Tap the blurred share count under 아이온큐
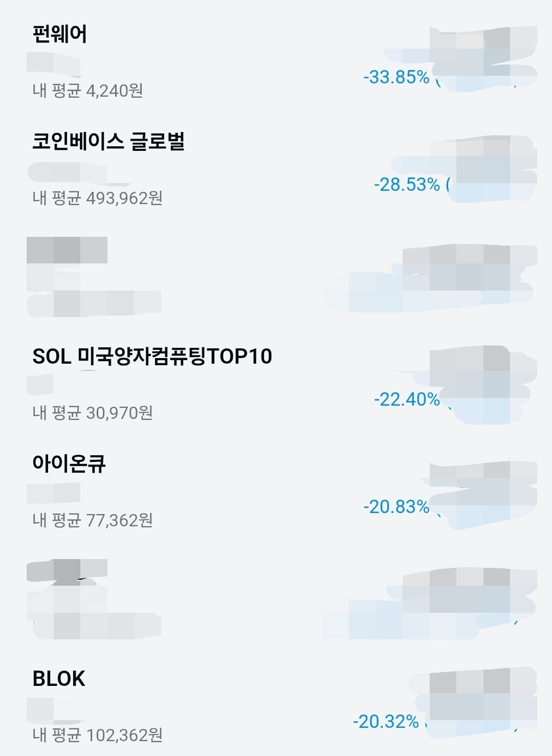552x756 pixels. (x=53, y=493)
